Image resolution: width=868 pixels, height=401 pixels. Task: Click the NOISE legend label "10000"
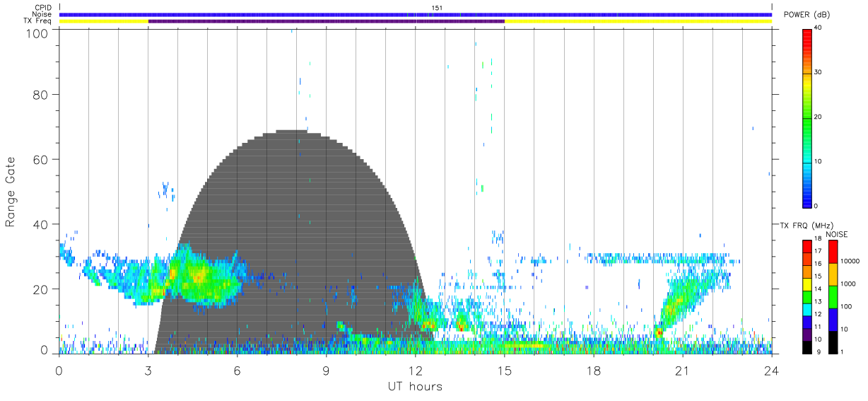coord(850,261)
